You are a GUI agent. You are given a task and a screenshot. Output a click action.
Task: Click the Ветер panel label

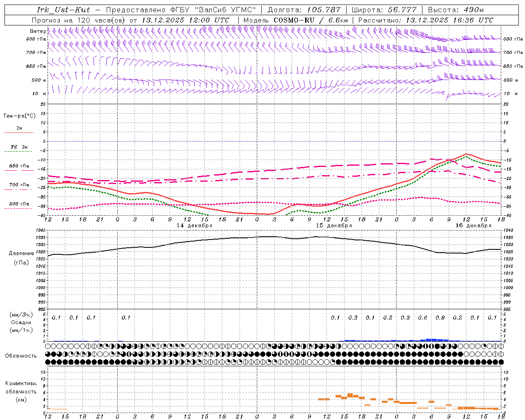pos(38,31)
